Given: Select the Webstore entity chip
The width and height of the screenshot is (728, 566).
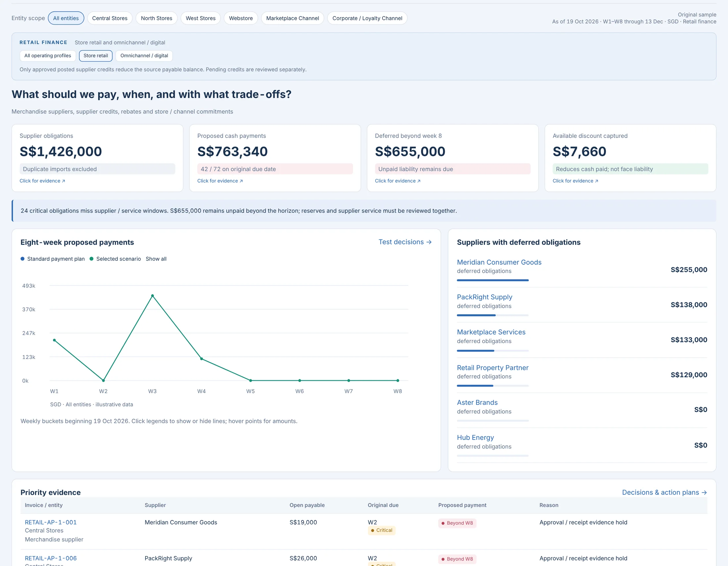Looking at the screenshot, I should click(x=241, y=18).
